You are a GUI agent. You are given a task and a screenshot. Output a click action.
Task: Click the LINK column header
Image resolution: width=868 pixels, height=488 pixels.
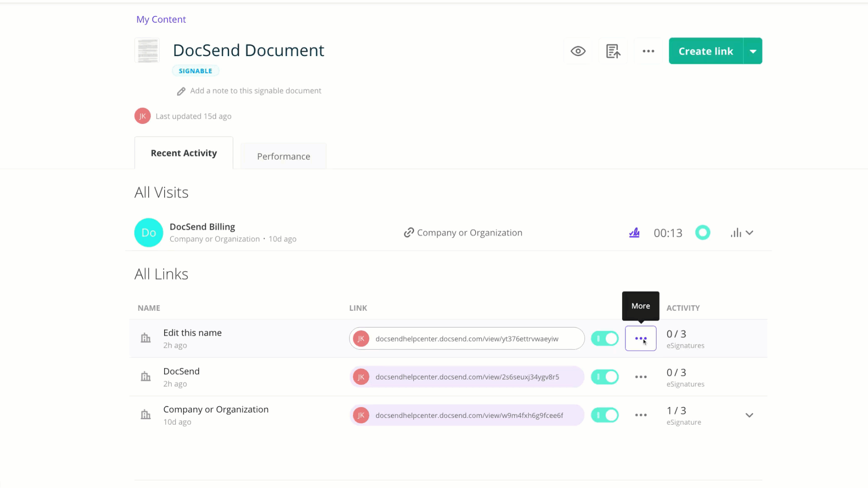(x=358, y=308)
